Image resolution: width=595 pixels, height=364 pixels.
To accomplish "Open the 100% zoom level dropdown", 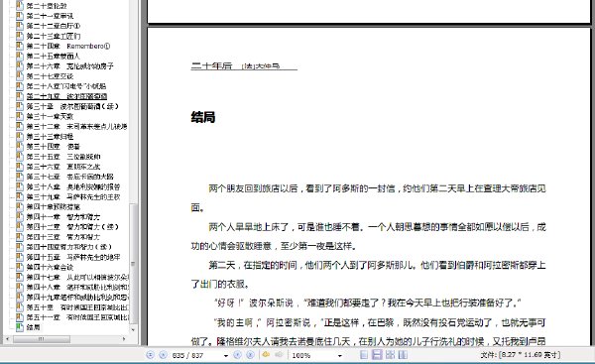I will [x=339, y=356].
